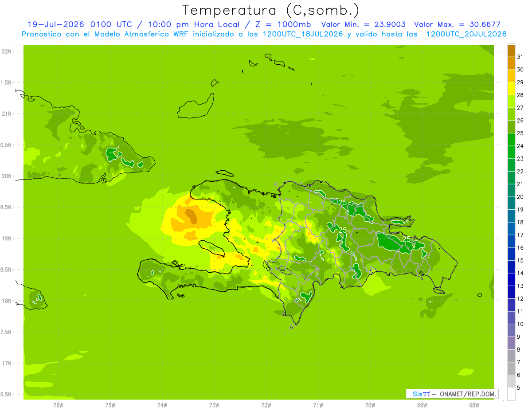Pick the yellow legend swatch between 28 and 29
532x411 pixels.
511,89
